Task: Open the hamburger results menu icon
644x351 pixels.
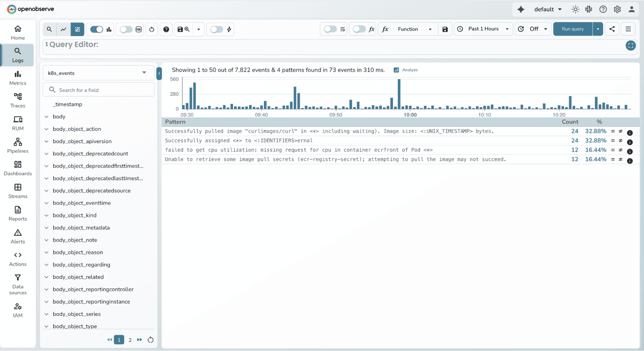Action: click(x=628, y=29)
